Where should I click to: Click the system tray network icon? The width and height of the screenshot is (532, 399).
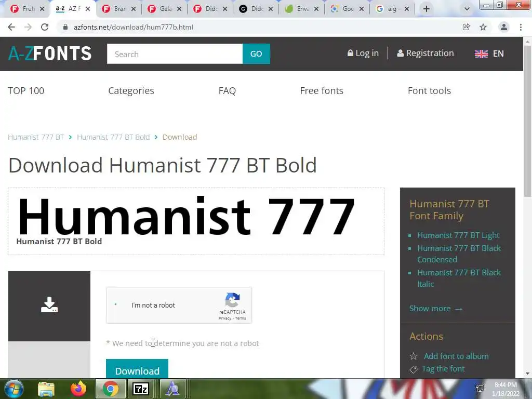click(x=480, y=389)
